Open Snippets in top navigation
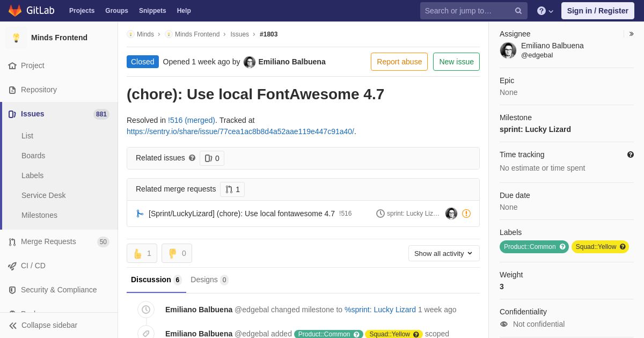The image size is (644, 338). click(152, 11)
